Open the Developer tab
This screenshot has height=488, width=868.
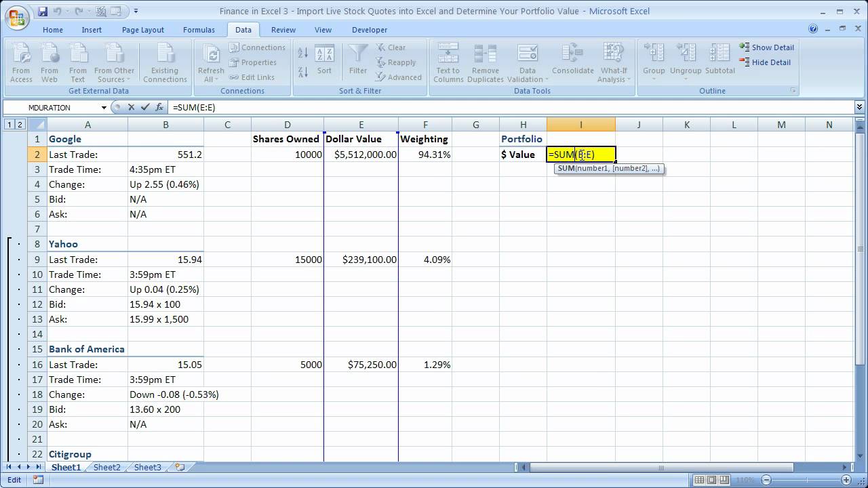[x=370, y=30]
